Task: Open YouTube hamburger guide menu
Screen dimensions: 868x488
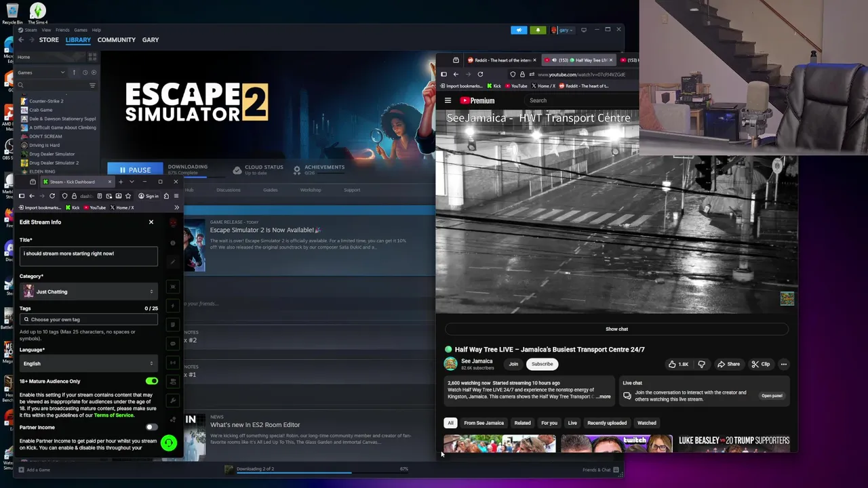Action: point(448,100)
